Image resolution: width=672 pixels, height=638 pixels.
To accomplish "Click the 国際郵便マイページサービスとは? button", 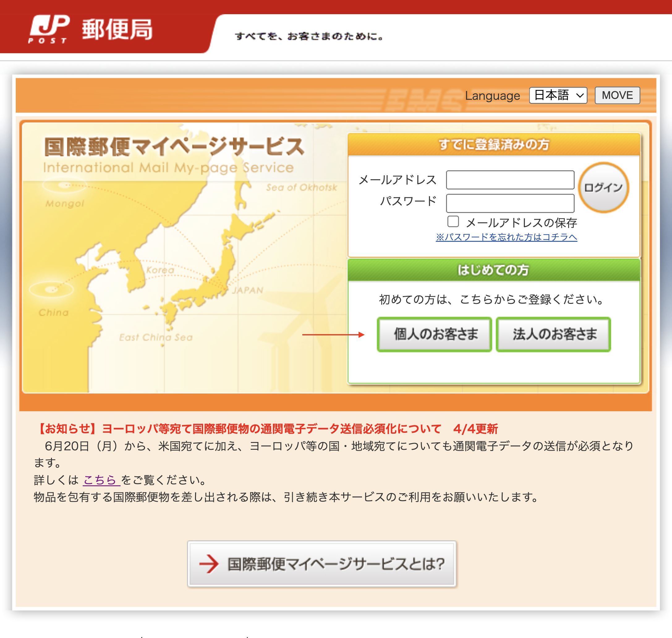I will pos(322,564).
